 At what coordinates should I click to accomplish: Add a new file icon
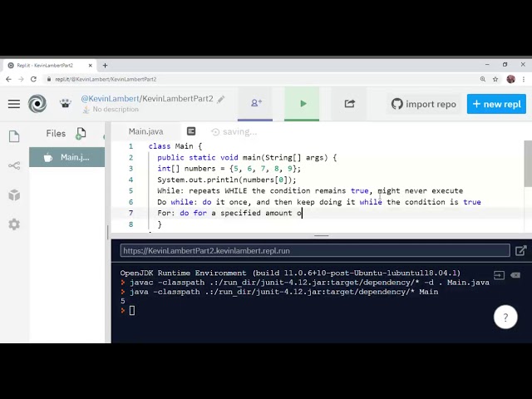click(x=81, y=133)
